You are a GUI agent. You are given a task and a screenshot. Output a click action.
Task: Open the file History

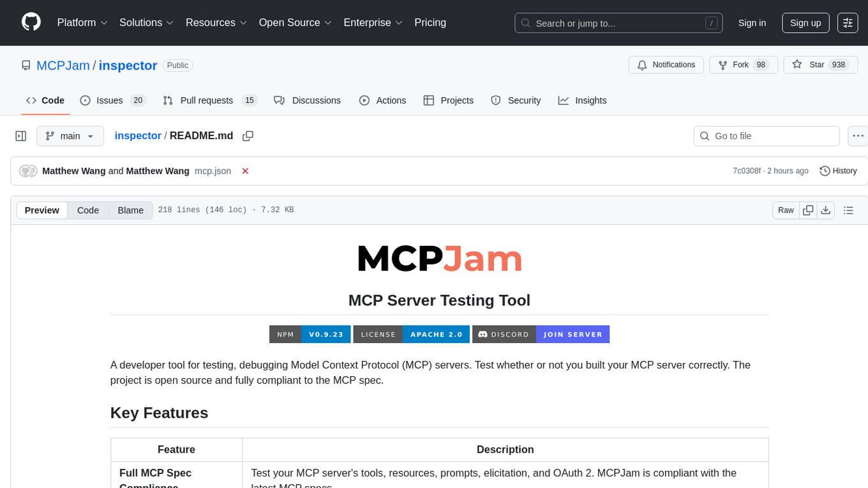tap(838, 171)
